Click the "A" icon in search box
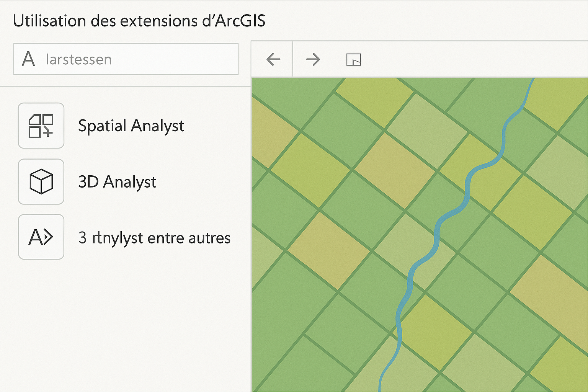Viewport: 588px width, 392px height. tap(29, 59)
